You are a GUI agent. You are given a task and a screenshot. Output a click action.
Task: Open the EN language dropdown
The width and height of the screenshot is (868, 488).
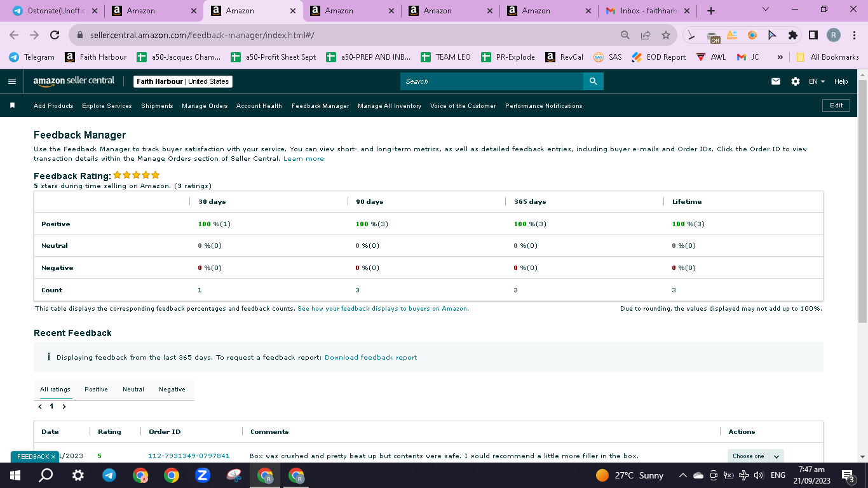tap(817, 81)
